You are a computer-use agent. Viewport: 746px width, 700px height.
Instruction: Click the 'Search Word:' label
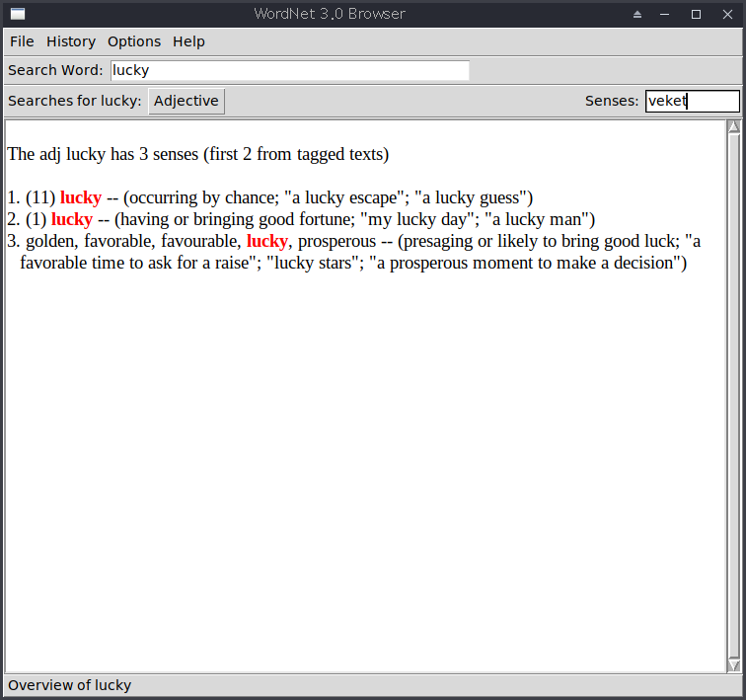(55, 70)
